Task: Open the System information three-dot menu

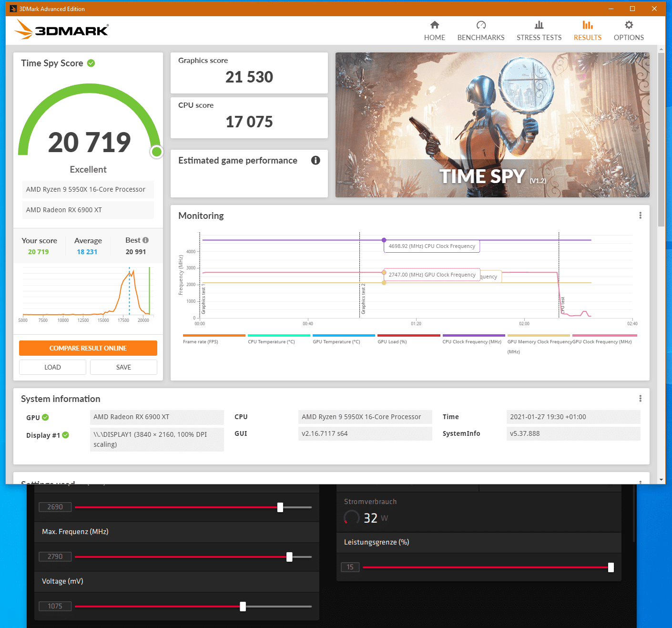Action: point(640,399)
